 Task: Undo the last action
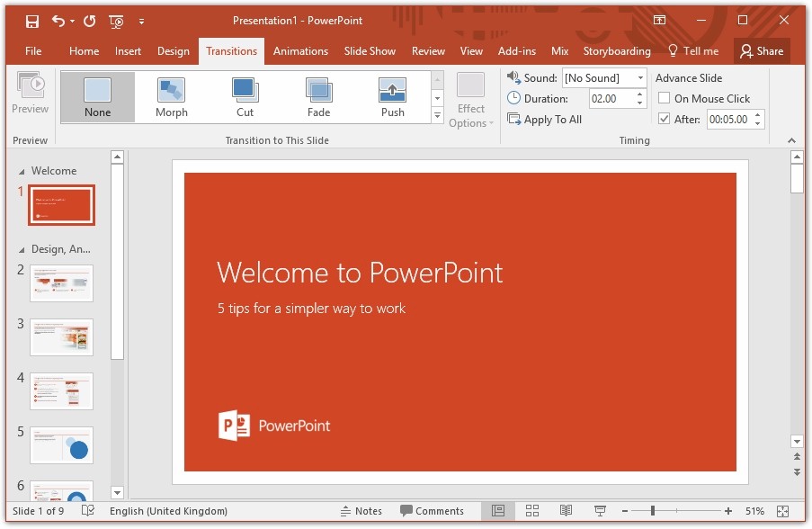click(58, 21)
